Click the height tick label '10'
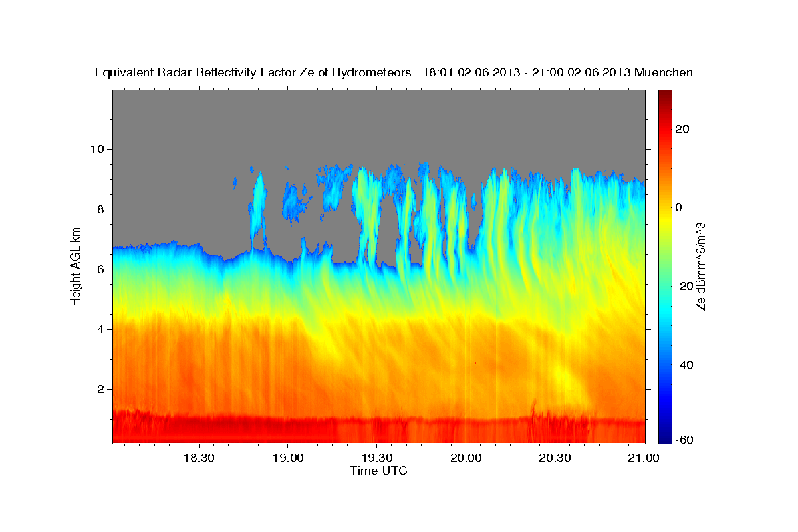 click(x=98, y=149)
